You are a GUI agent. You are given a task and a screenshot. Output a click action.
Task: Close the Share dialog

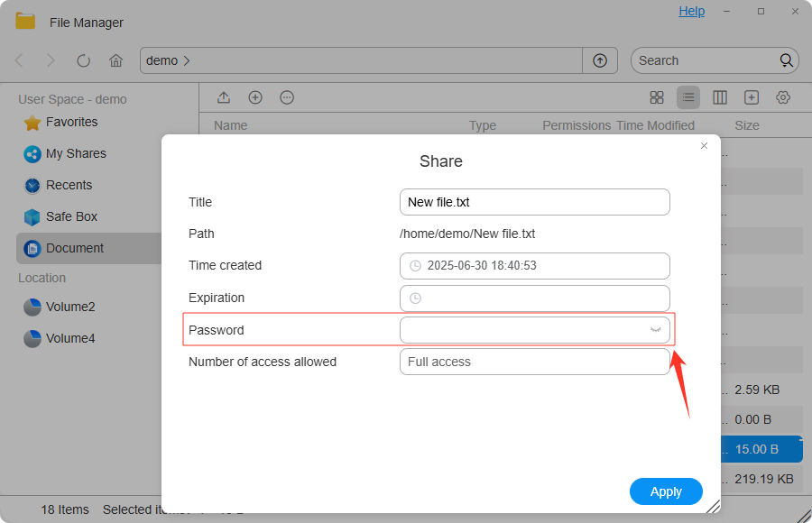coord(704,145)
